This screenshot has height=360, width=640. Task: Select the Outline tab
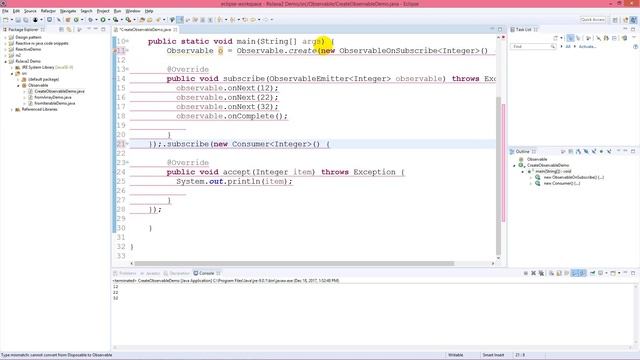pyautogui.click(x=522, y=151)
